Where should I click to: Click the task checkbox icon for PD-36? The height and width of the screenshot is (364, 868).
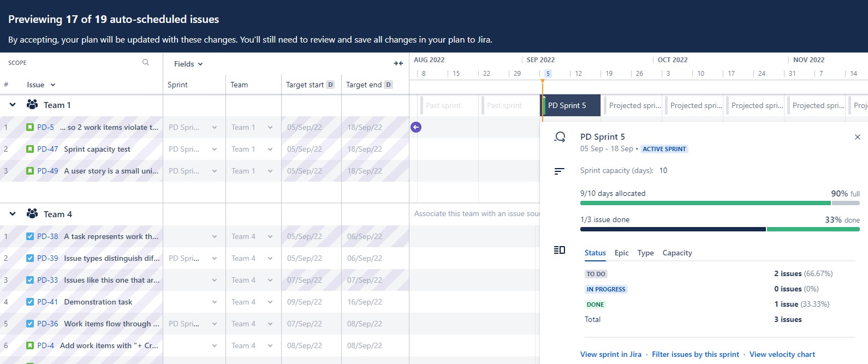[x=30, y=324]
